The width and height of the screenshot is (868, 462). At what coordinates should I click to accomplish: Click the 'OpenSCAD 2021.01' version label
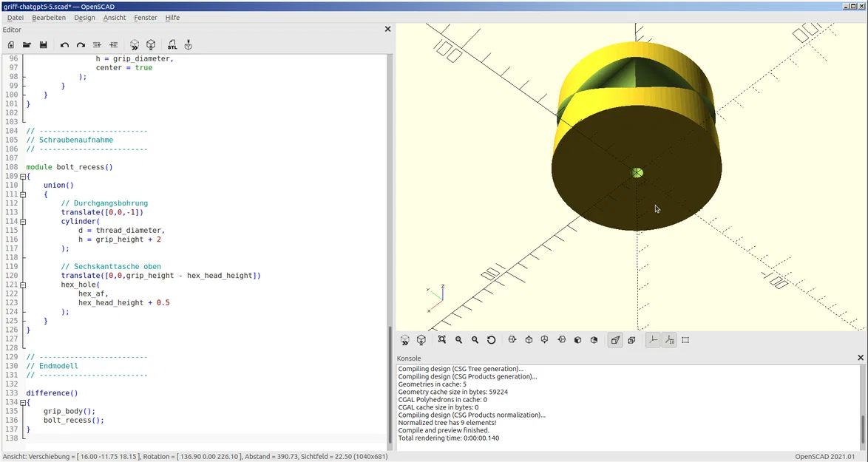825,457
